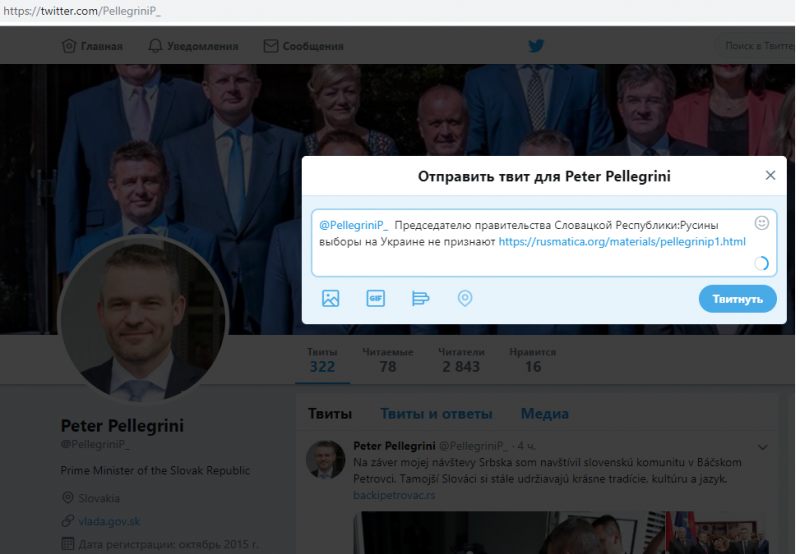Open emoji picker smiley icon
Screen dimensions: 800x554
pos(761,223)
